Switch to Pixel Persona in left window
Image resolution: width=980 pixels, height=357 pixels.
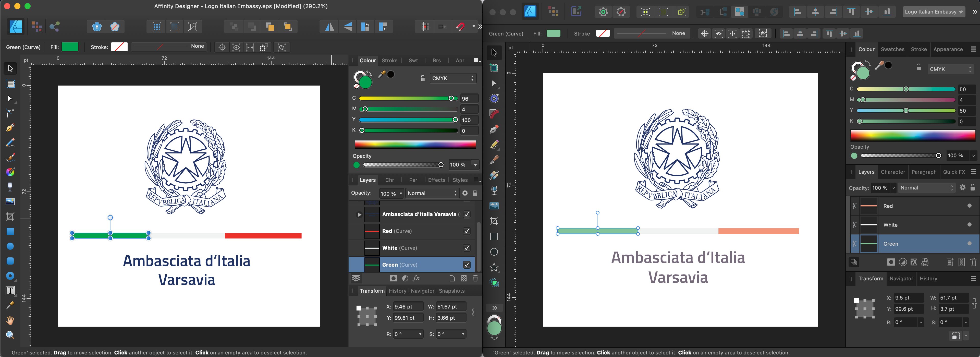click(x=36, y=27)
